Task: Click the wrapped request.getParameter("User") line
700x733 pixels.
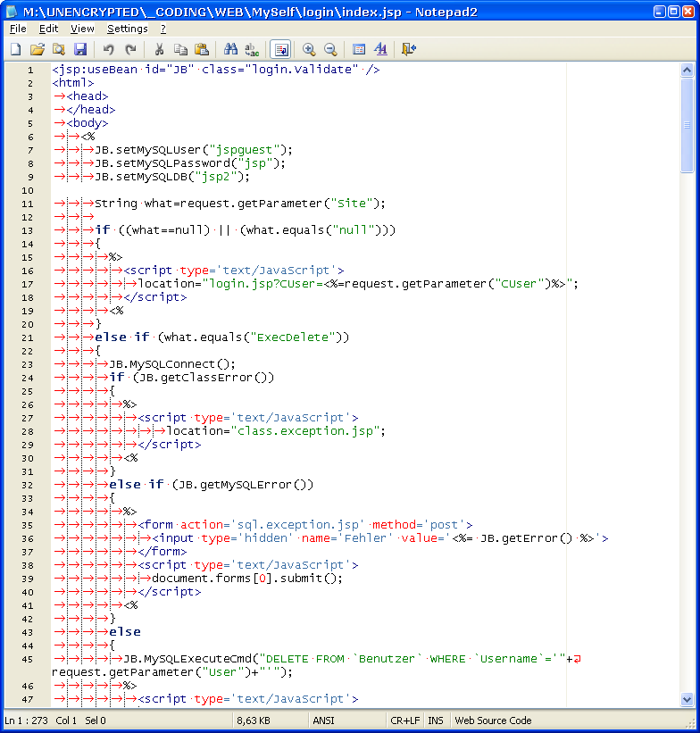Action: 172,672
